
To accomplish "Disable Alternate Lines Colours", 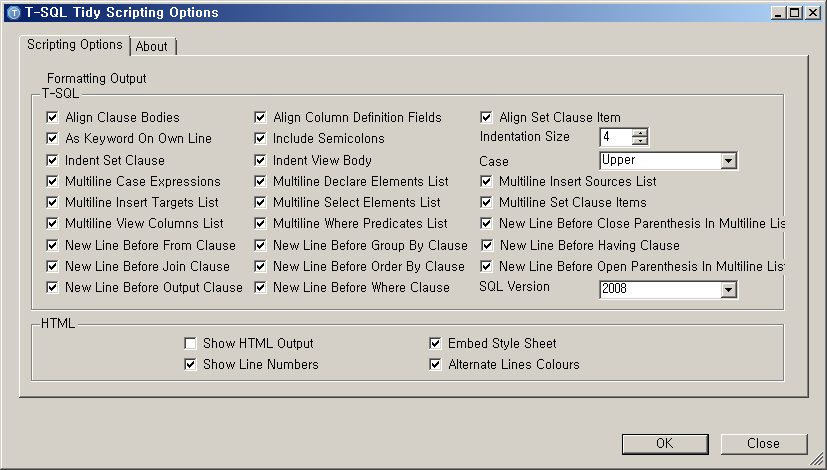I will (x=435, y=365).
